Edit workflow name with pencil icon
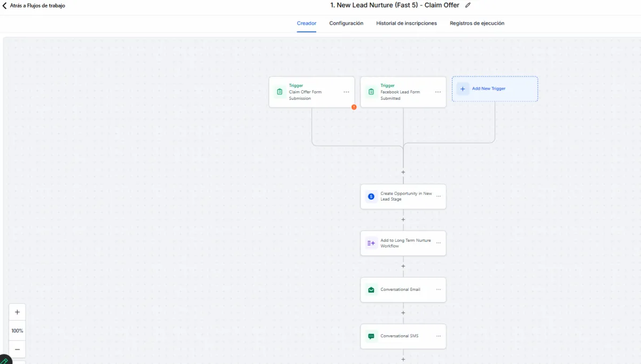 pyautogui.click(x=468, y=5)
